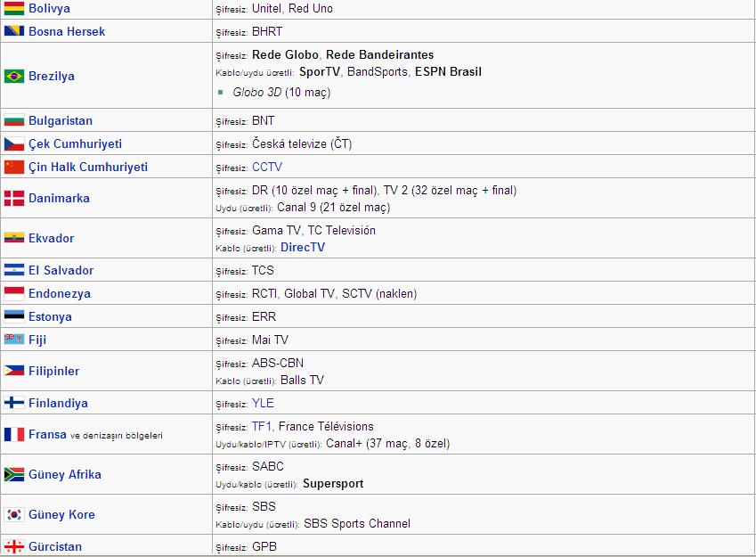Select the Globo 3D list item
Screen dimensions: 756x557
coord(281,92)
